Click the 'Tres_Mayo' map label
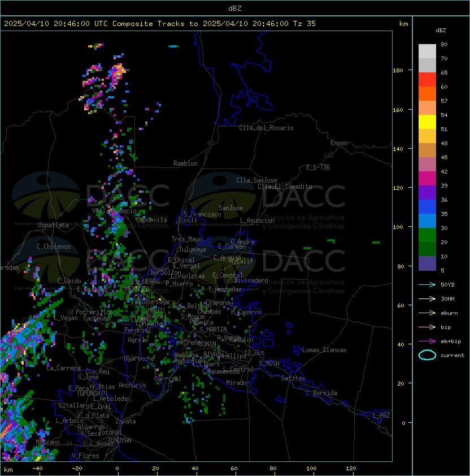This screenshot has width=470, height=476. pos(186,239)
